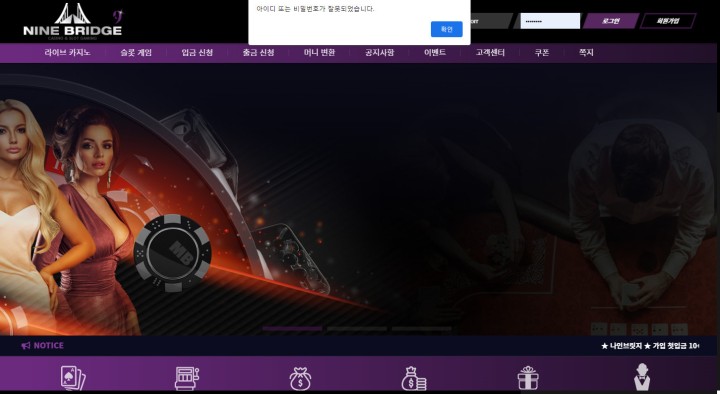Click the dealer figure icon

click(641, 377)
